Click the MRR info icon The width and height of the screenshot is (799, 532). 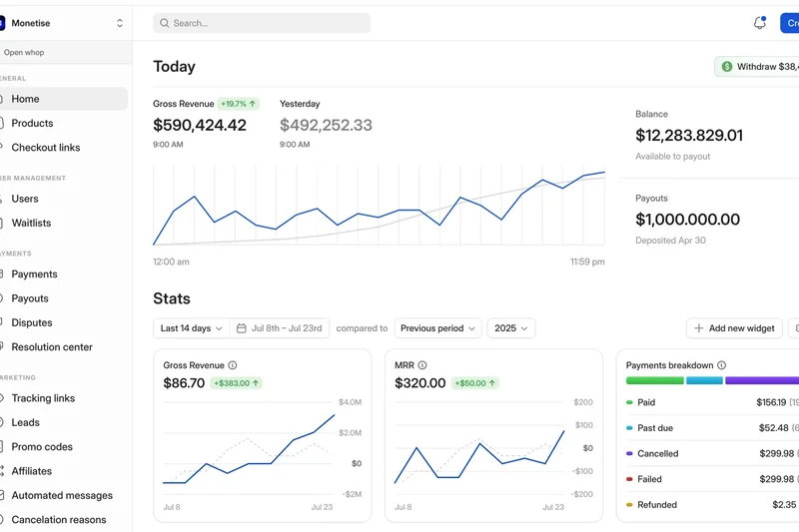coord(422,365)
